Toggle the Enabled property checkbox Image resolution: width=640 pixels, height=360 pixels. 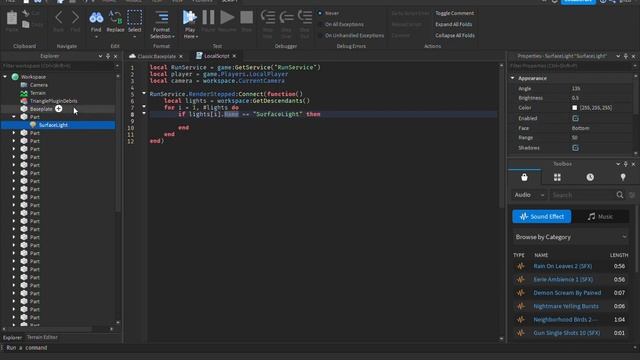coord(576,118)
